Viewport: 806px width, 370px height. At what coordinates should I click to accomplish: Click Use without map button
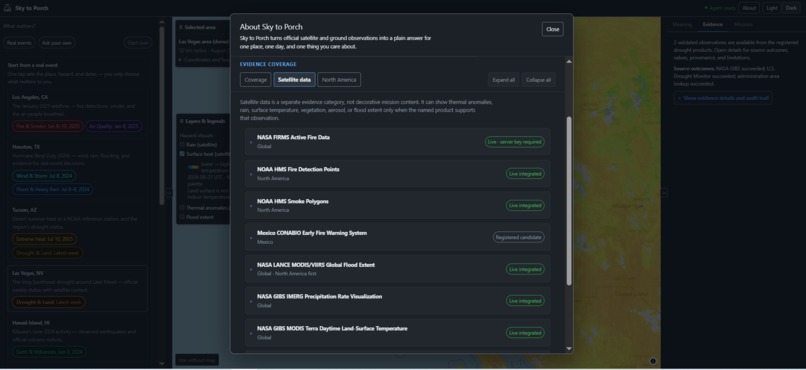point(197,360)
